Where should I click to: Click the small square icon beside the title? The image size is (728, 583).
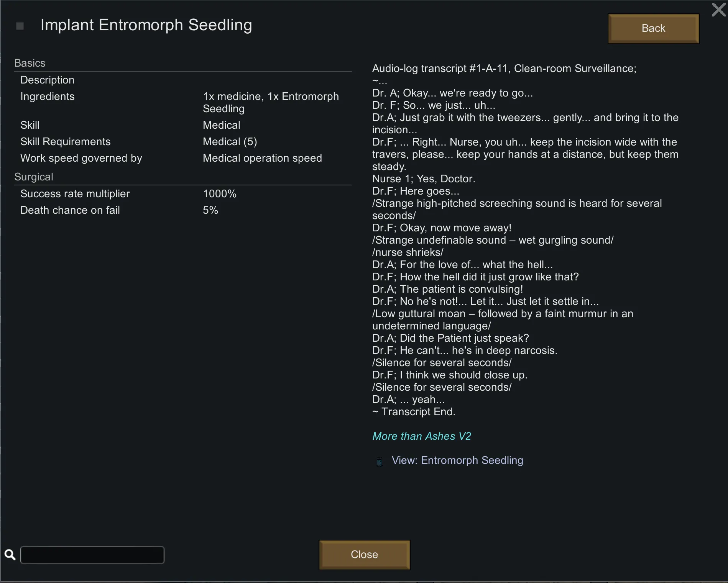[20, 26]
